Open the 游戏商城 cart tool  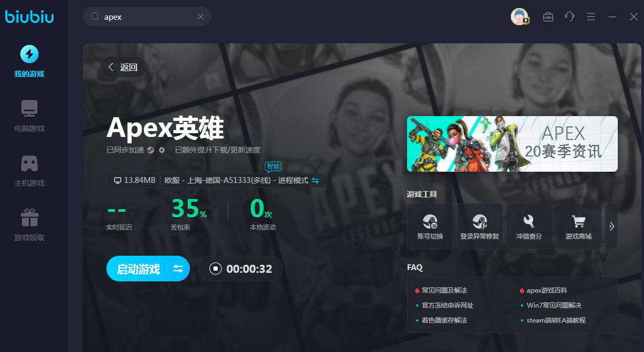(578, 226)
